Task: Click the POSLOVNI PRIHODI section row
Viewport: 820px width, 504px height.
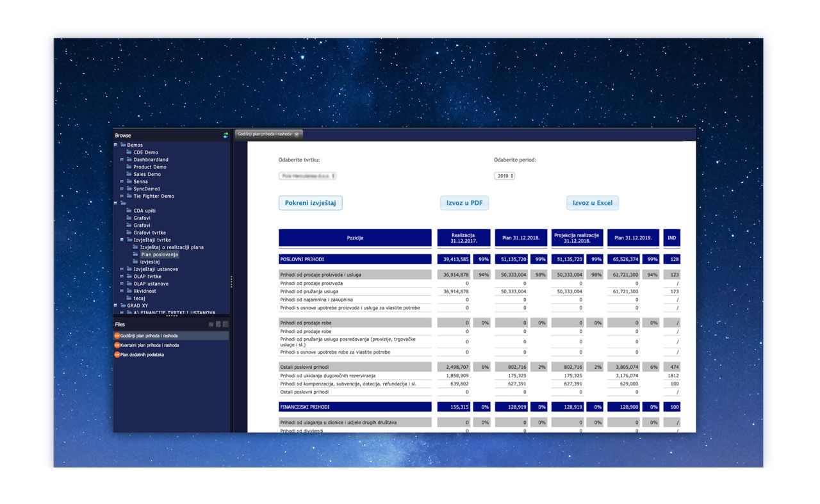Action: click(x=355, y=259)
